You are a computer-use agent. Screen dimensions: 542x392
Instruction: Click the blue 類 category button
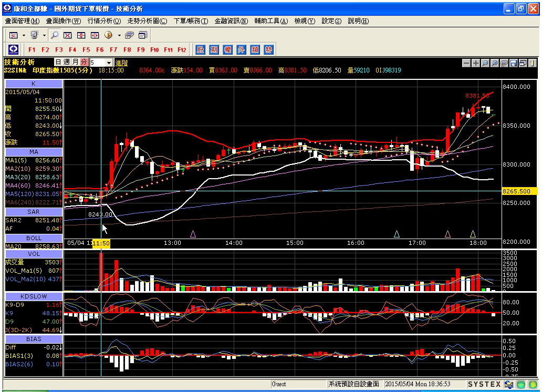[255, 49]
